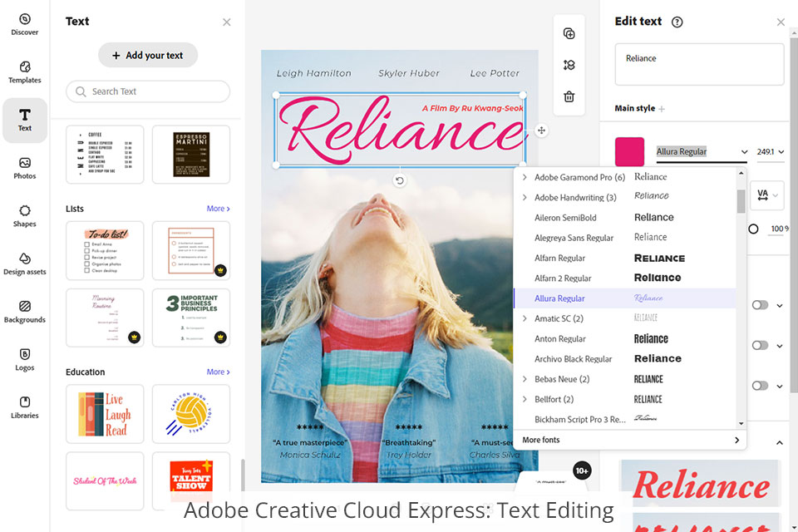798x532 pixels.
Task: Click the move handle beside Reliance text
Action: coord(541,131)
